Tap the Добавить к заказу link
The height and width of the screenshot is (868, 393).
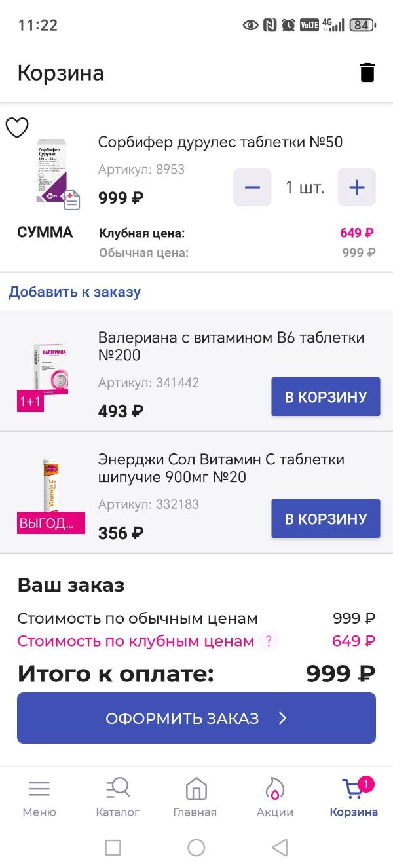(75, 292)
